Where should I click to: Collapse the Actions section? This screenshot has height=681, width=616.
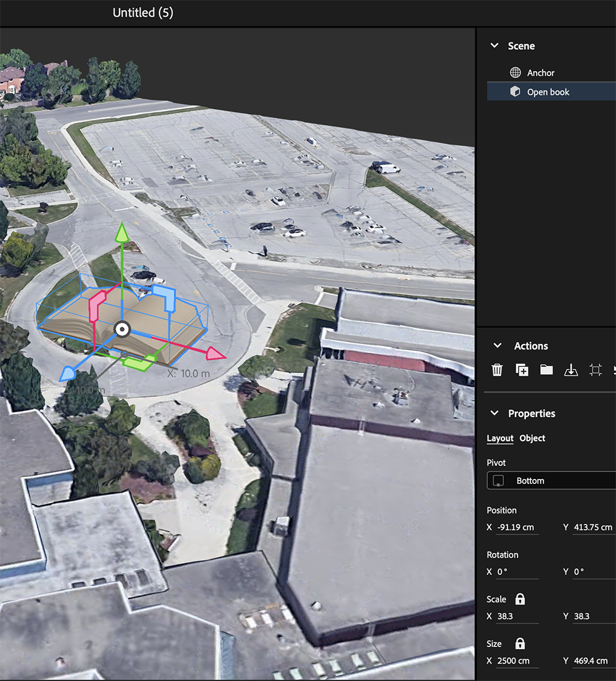tap(497, 346)
